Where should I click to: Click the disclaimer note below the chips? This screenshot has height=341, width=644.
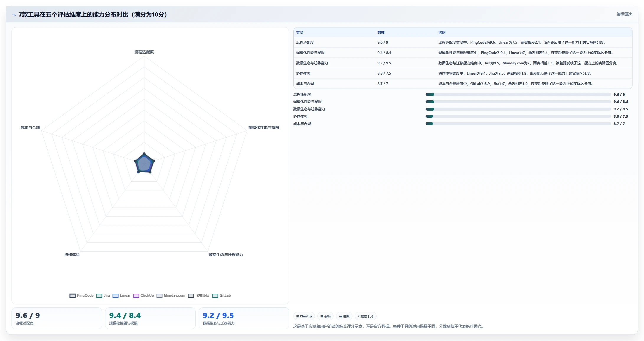[x=388, y=326]
